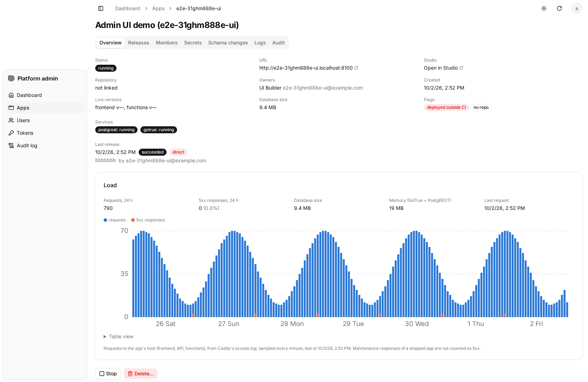
Task: Click the '26 Sat' chart axis label
Action: [x=166, y=324]
